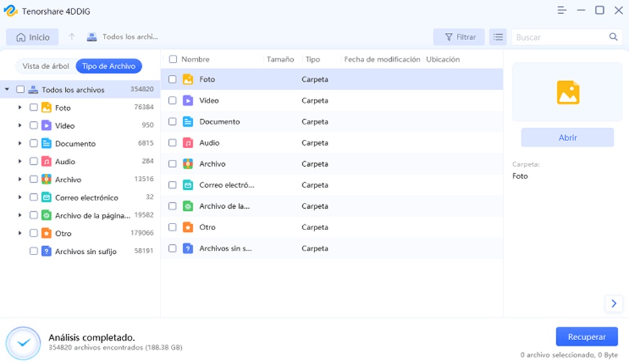Click the search magnifier icon

pyautogui.click(x=613, y=37)
